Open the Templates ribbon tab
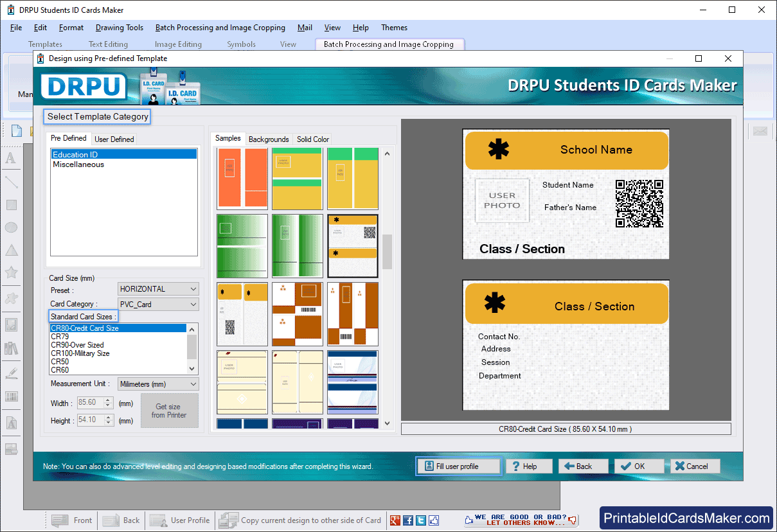Screen dimensions: 777x532 (45, 44)
